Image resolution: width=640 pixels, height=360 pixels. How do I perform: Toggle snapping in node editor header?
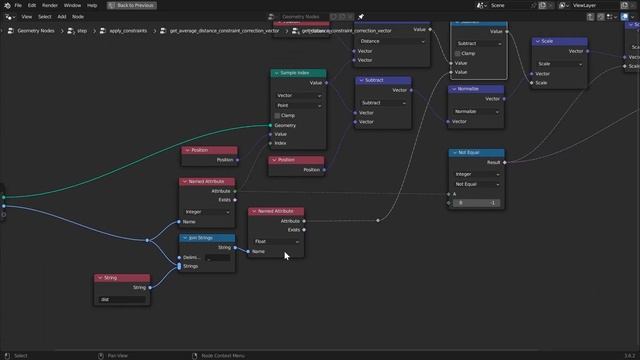tap(600, 17)
